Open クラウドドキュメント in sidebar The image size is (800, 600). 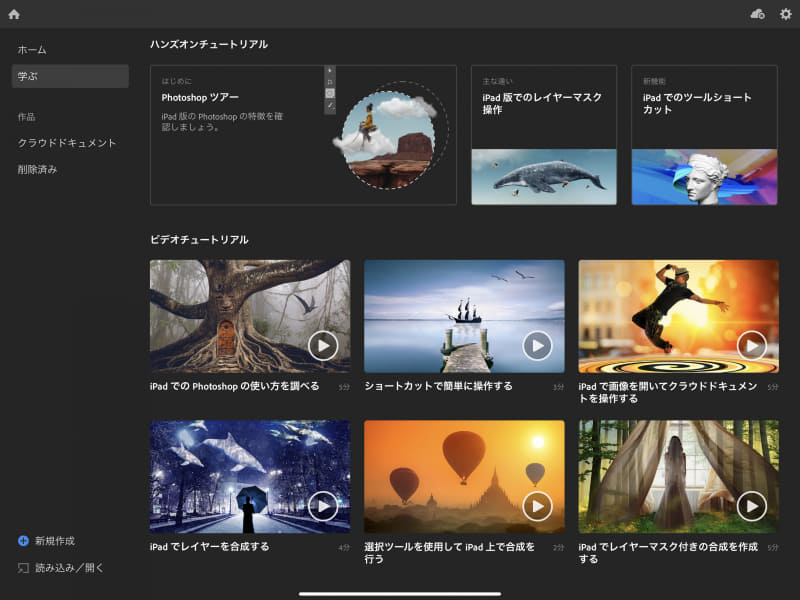[x=67, y=143]
